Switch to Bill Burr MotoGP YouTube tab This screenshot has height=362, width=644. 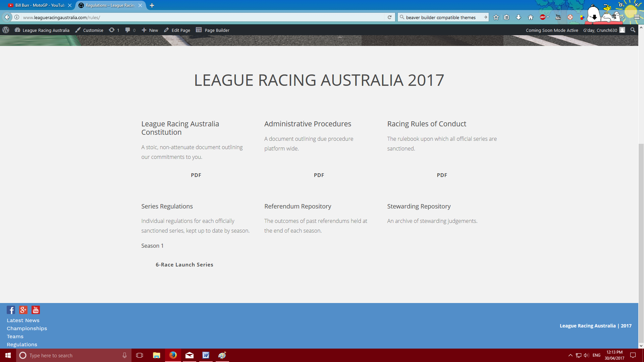pos(40,5)
